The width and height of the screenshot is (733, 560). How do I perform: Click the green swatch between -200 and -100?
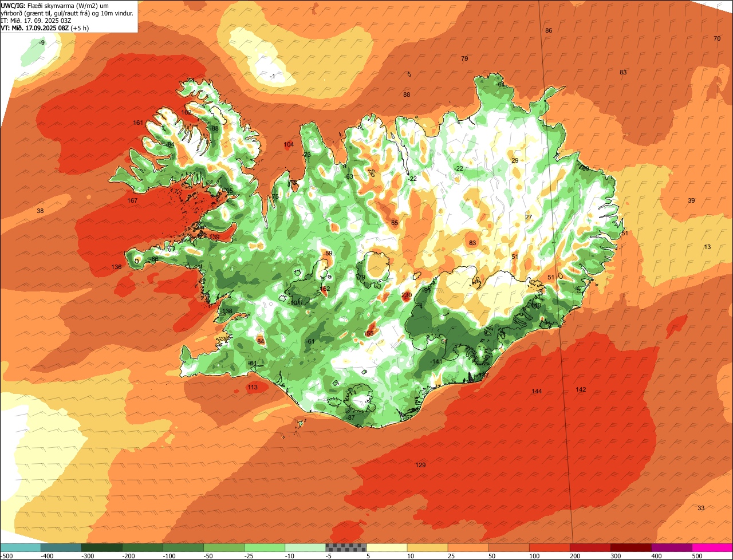pos(142,547)
